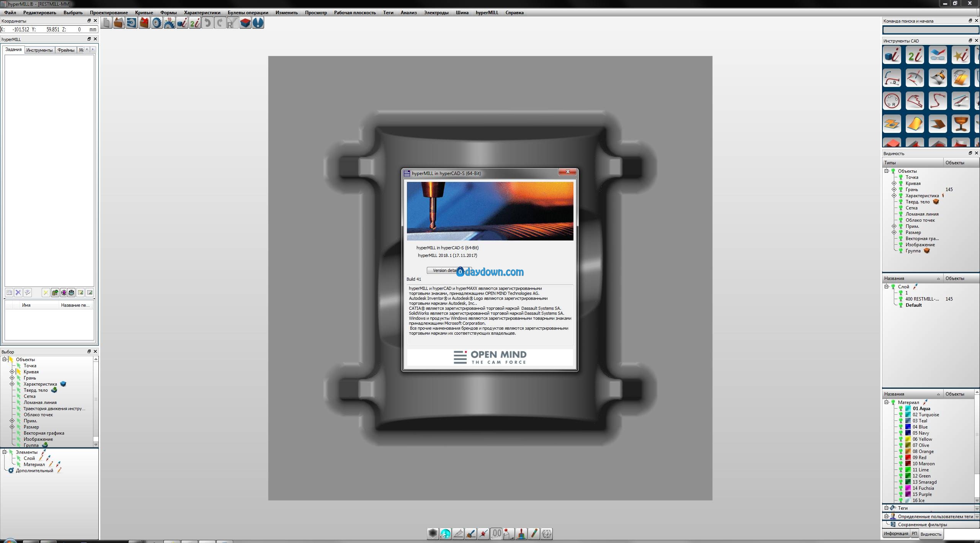Select the folded brown sheet surface tool
The height and width of the screenshot is (543, 980).
click(938, 124)
